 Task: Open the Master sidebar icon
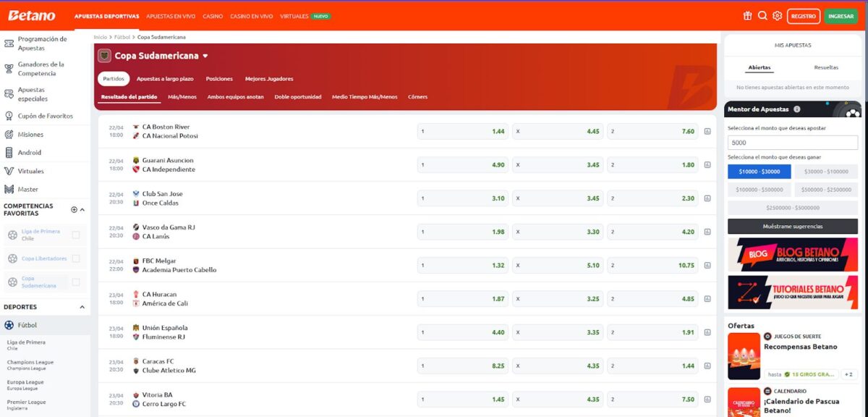(x=9, y=190)
